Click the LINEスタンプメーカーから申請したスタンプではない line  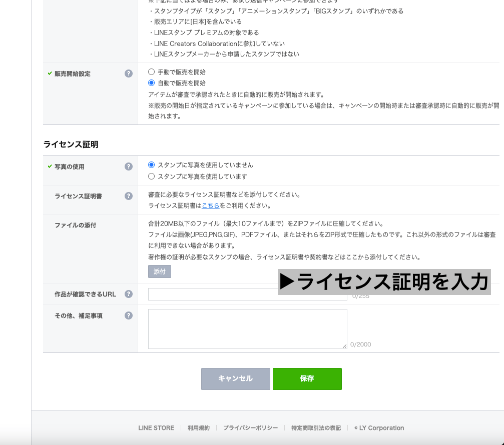tap(224, 54)
